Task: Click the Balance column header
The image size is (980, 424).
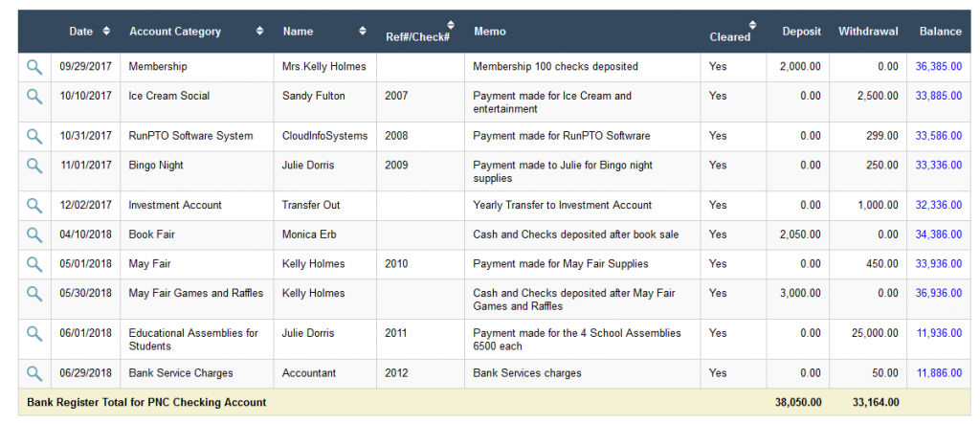Action: coord(940,32)
